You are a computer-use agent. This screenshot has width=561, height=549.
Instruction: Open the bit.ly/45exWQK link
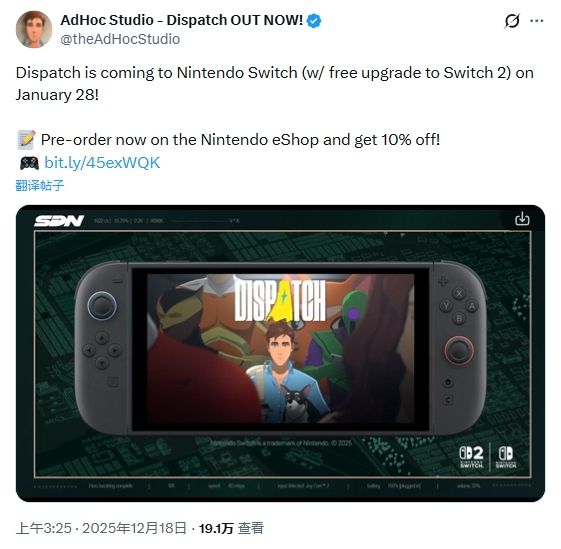pyautogui.click(x=102, y=163)
